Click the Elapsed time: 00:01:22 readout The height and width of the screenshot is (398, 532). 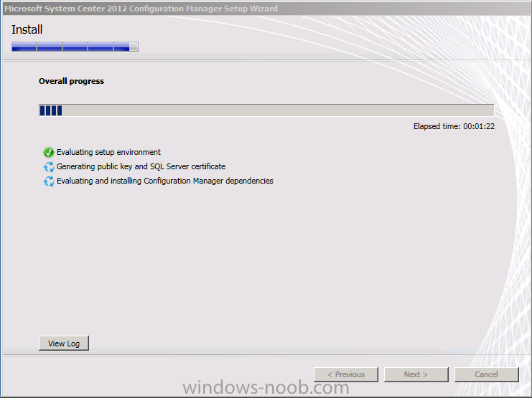[454, 126]
